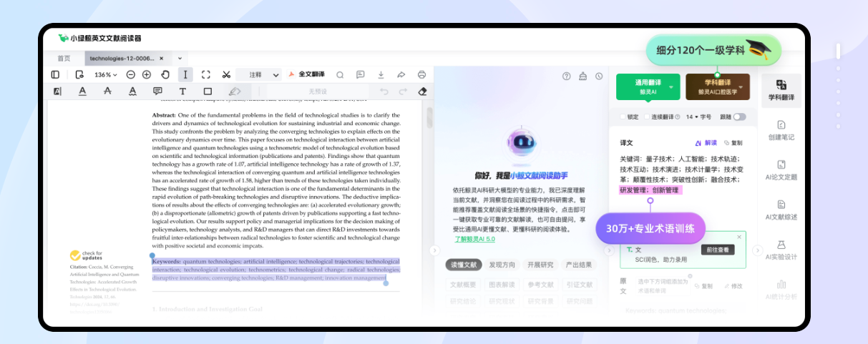868x344 pixels.
Task: Zoom in with the plus icon
Action: click(x=147, y=74)
